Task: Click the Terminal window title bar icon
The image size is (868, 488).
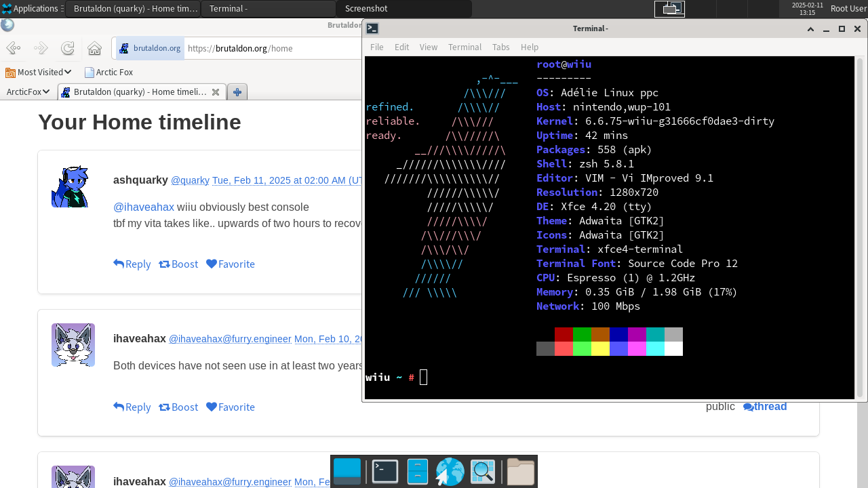Action: click(x=372, y=28)
